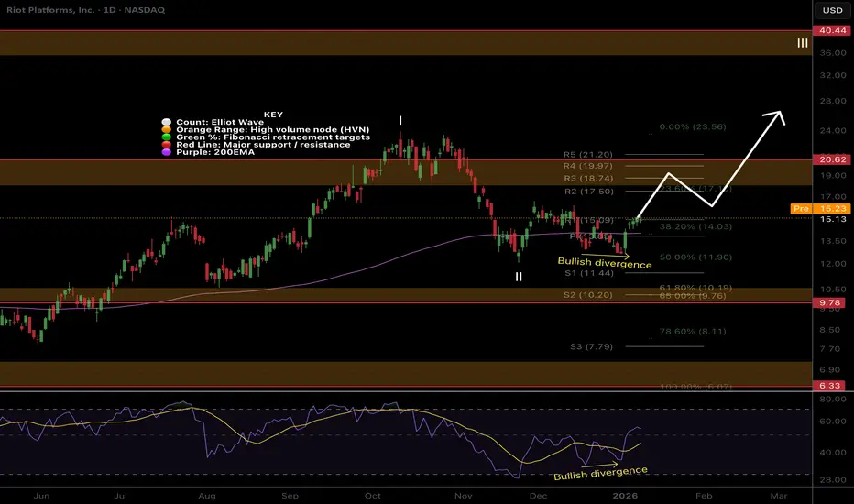Click the Elliott wave label II

(x=519, y=277)
